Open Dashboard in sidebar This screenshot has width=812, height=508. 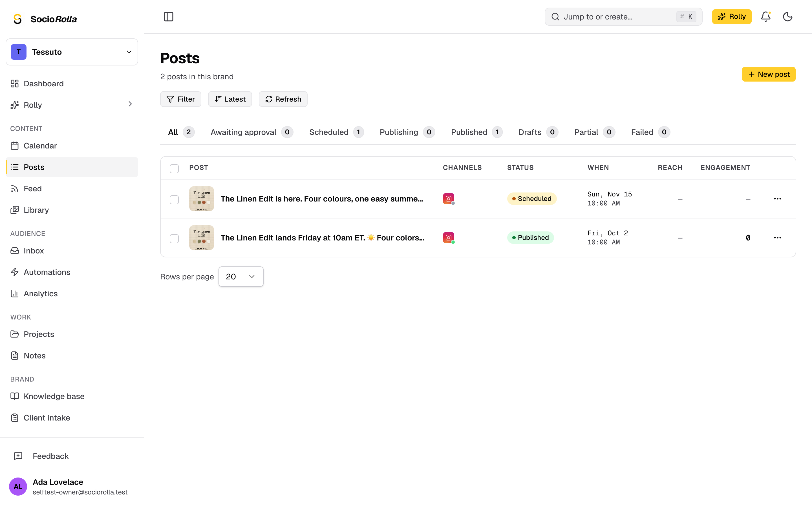coord(72,84)
